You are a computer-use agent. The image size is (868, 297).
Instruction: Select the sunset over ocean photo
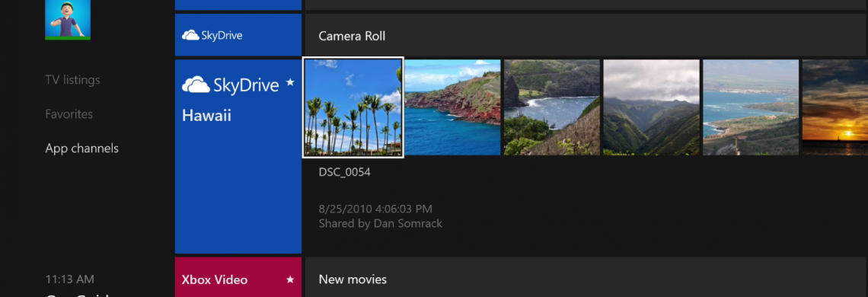834,107
